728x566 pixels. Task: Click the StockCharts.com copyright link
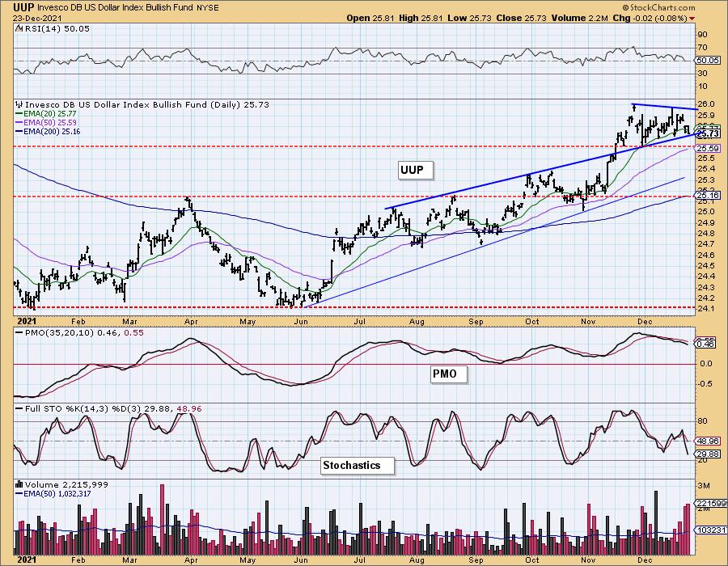(x=658, y=7)
